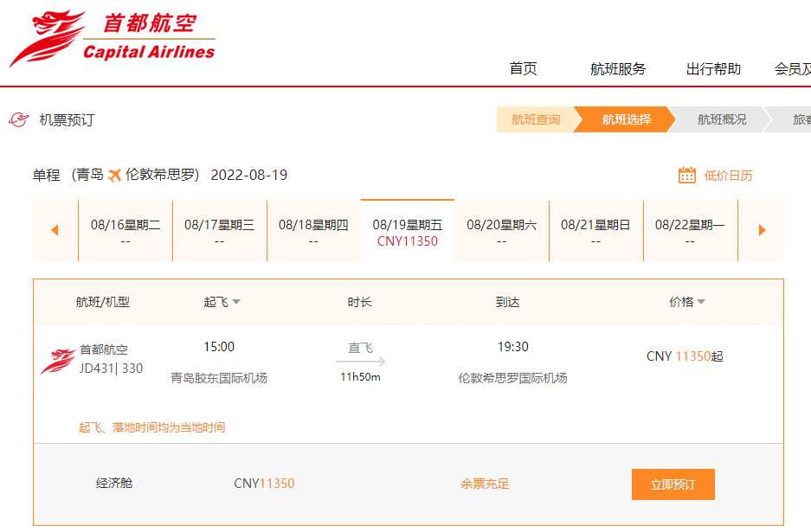This screenshot has width=811, height=532.
Task: Open the 出行帮助 menu
Action: 713,68
